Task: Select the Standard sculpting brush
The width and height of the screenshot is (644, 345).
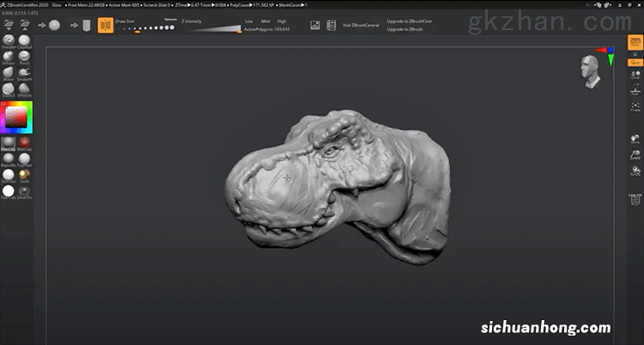Action: (x=8, y=41)
